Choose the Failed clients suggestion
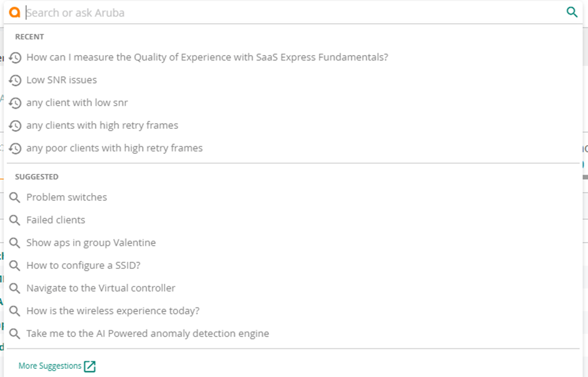588x377 pixels. coord(56,220)
